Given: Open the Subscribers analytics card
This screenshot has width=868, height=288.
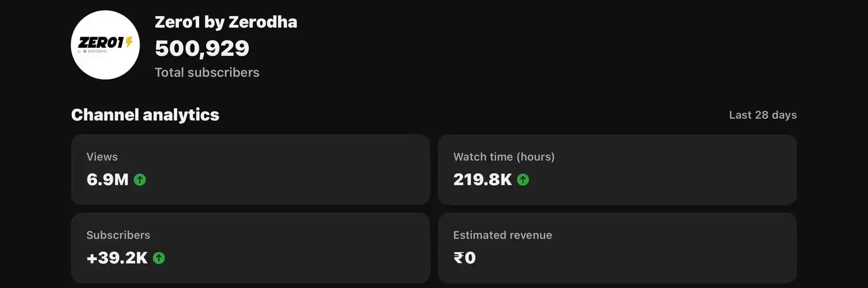Looking at the screenshot, I should coord(251,248).
